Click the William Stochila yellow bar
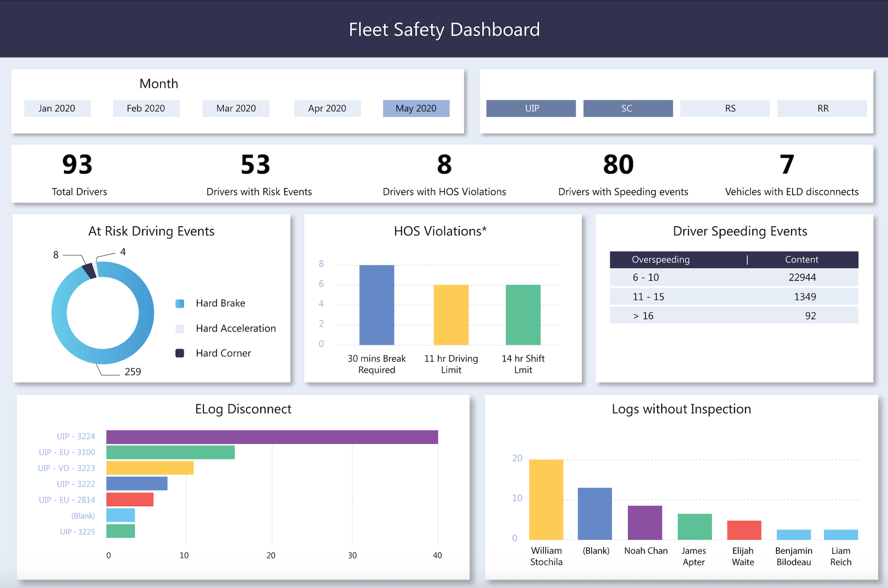The height and width of the screenshot is (588, 888). [x=546, y=499]
